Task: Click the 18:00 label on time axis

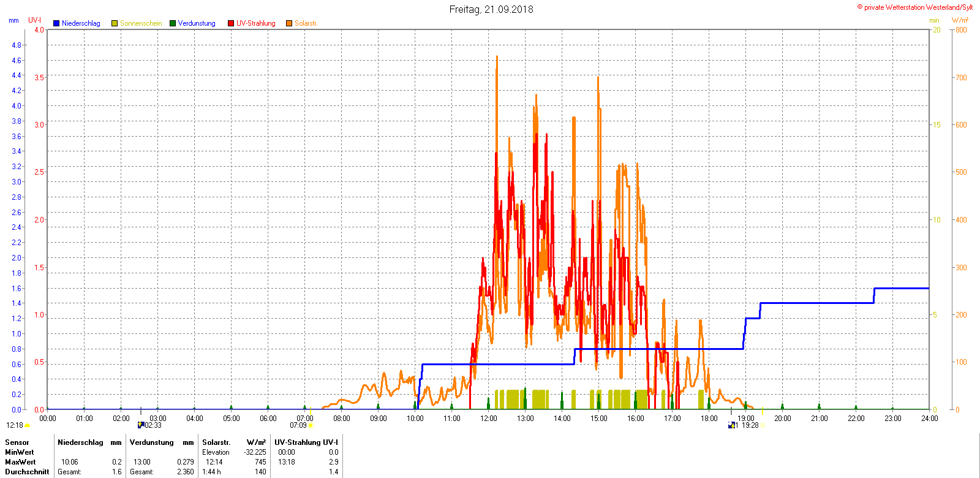Action: (709, 419)
